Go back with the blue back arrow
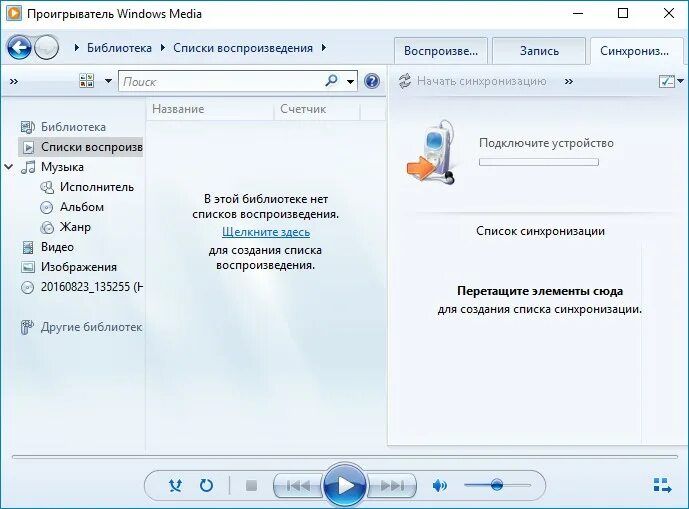 (x=19, y=47)
